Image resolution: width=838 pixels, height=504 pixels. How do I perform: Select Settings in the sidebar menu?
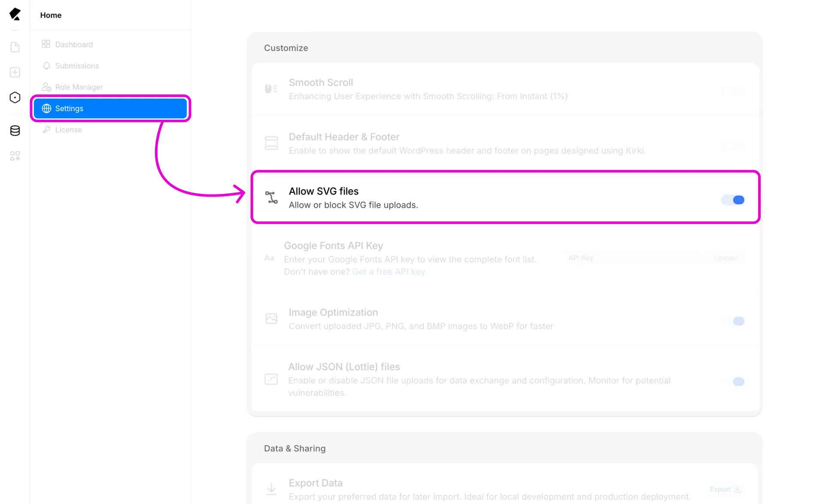point(110,109)
